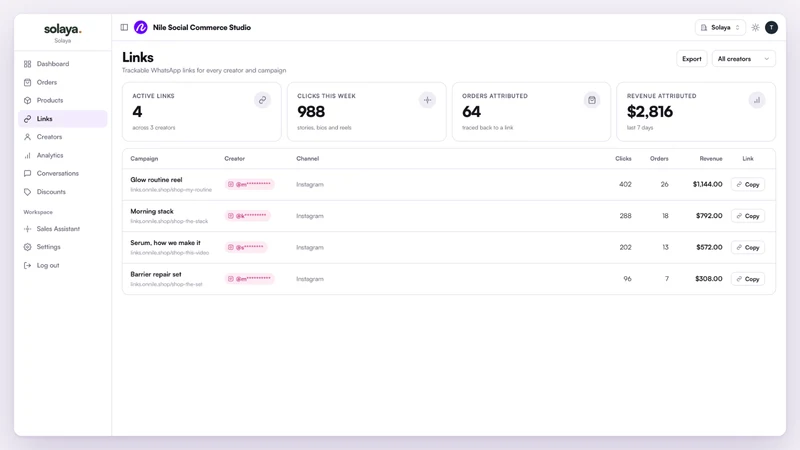Viewport: 800px width, 450px height.
Task: Click sparkle icon on Clicks This Week card
Action: 428,100
